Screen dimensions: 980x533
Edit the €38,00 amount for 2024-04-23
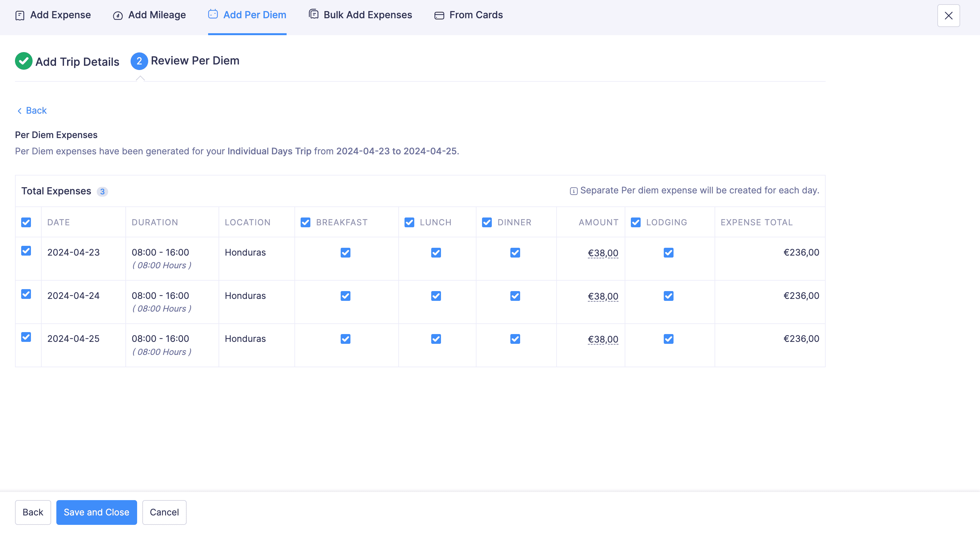pyautogui.click(x=603, y=253)
